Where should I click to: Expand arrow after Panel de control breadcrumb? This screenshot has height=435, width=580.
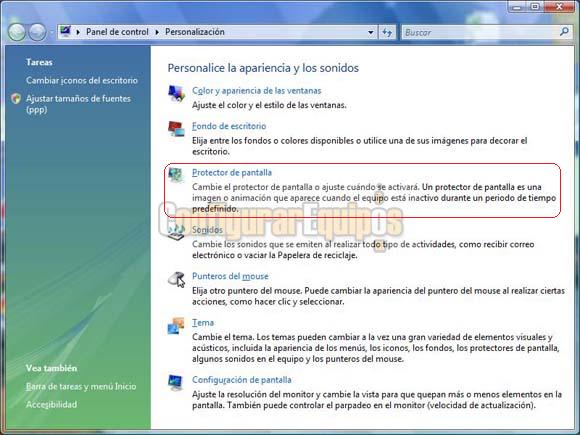coord(157,32)
